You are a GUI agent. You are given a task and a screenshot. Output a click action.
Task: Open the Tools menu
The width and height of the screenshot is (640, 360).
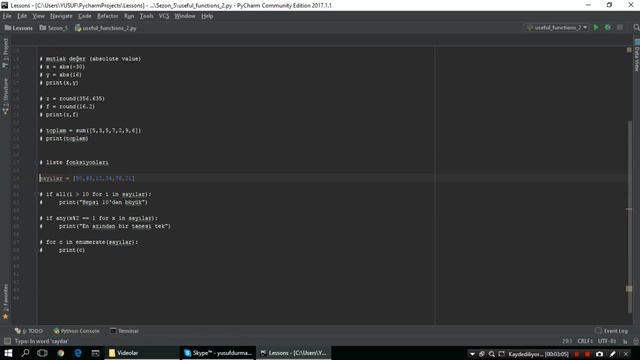[x=147, y=16]
